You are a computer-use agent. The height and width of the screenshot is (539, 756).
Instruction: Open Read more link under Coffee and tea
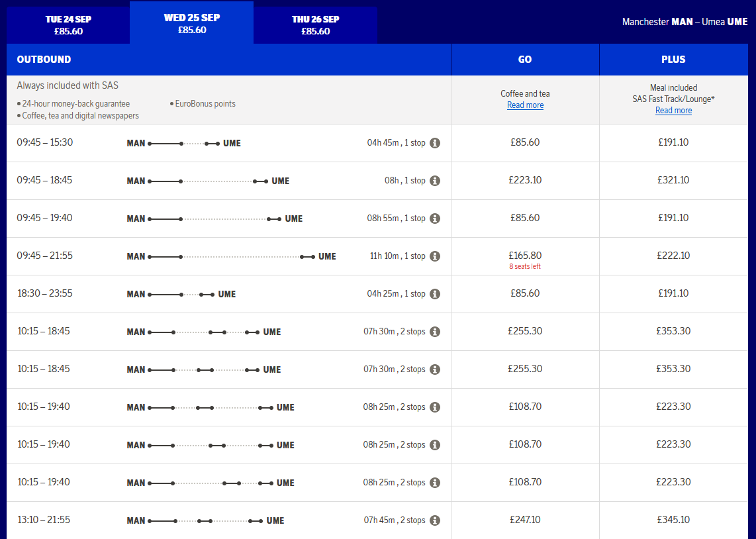[x=525, y=105]
